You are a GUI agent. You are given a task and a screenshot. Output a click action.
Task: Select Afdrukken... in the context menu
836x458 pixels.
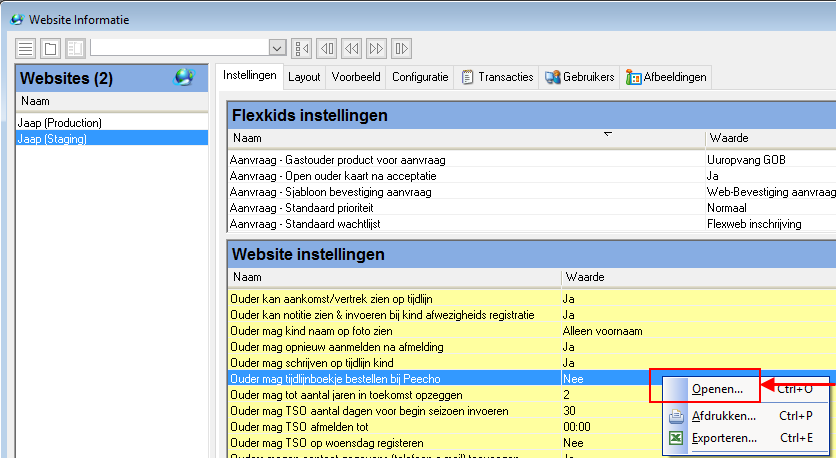[723, 415]
